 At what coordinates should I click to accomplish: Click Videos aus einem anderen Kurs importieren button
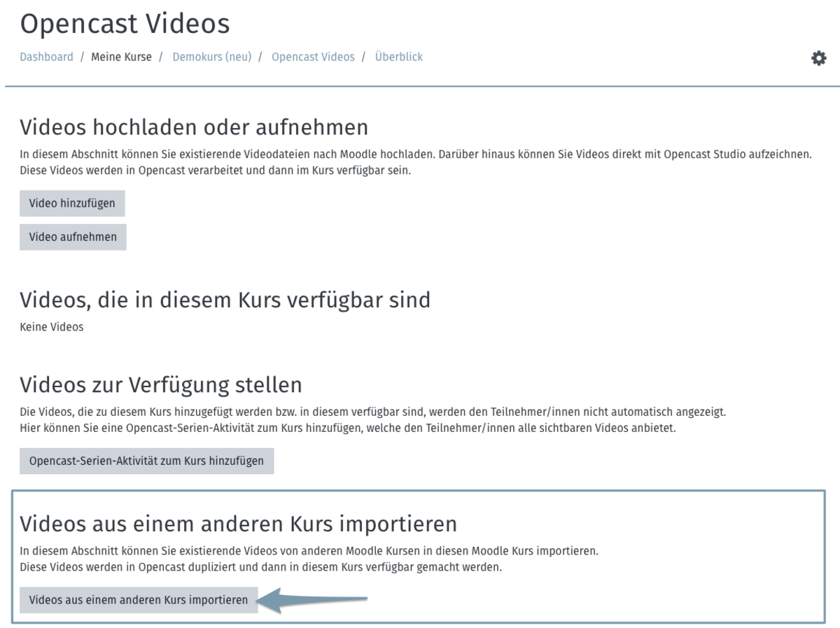[139, 601]
